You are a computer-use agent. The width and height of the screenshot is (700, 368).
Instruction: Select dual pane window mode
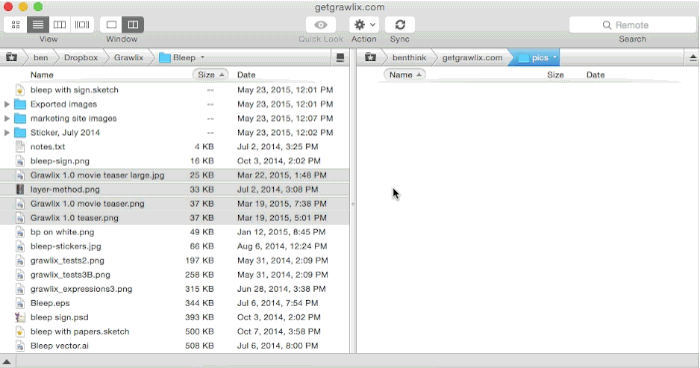coord(133,25)
